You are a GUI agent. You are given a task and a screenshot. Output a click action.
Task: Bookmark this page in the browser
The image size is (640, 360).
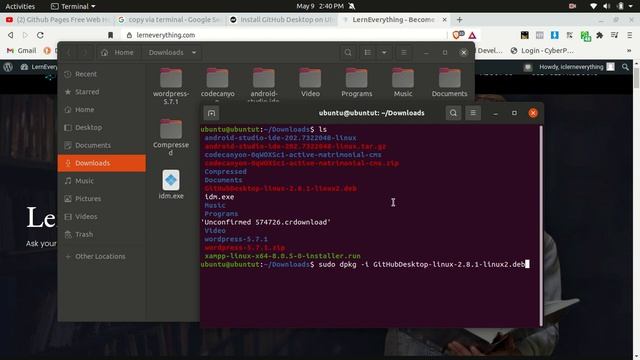pos(110,35)
